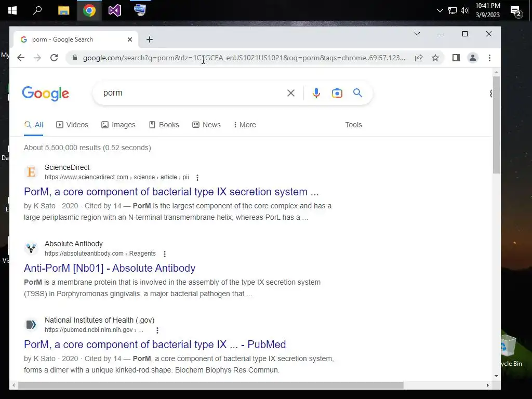The image size is (532, 399).
Task: Open the Anti-PorM [Nb01] result link
Action: tap(110, 268)
